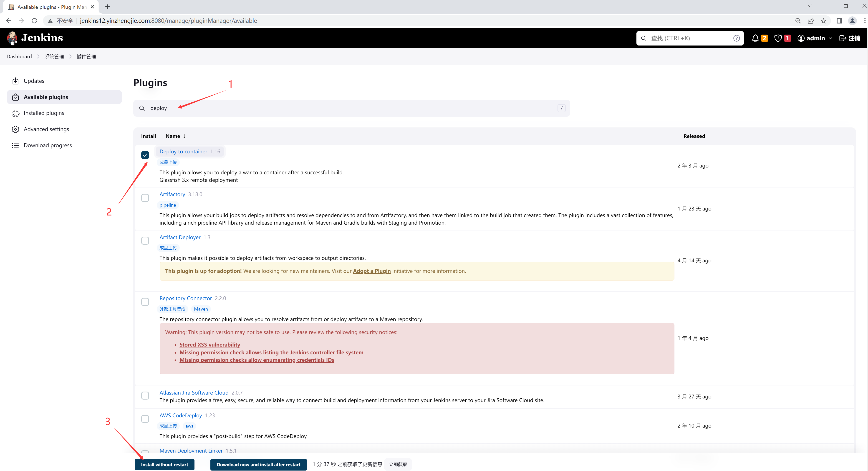The image size is (868, 471).
Task: Bookmark this page with the star icon
Action: [x=823, y=21]
